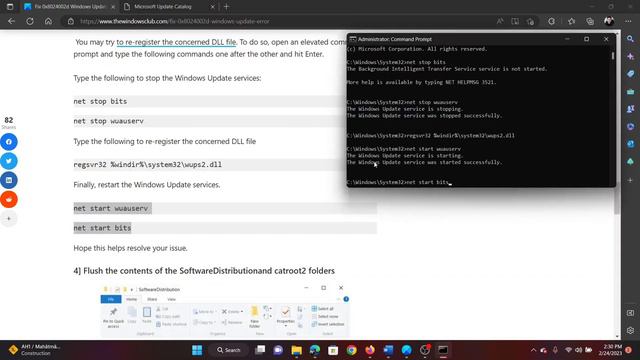640x360 pixels.
Task: Select Command Prompt taskbar icon
Action: click(x=443, y=350)
